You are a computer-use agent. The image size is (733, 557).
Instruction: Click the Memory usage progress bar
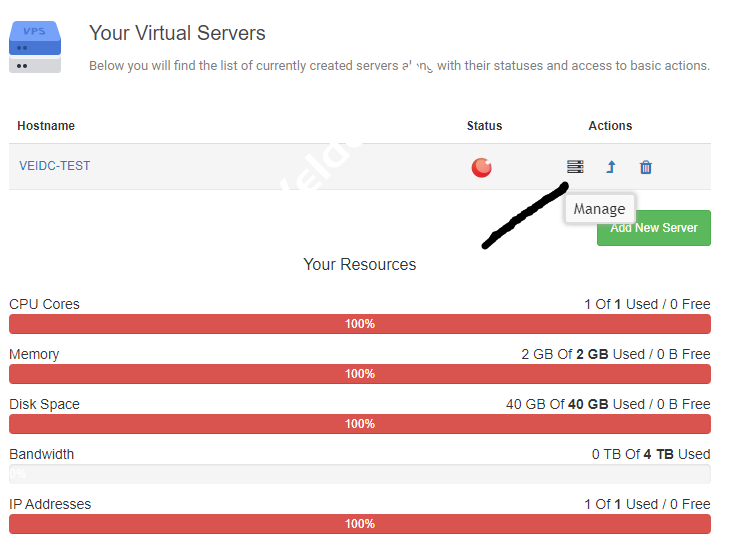[360, 374]
